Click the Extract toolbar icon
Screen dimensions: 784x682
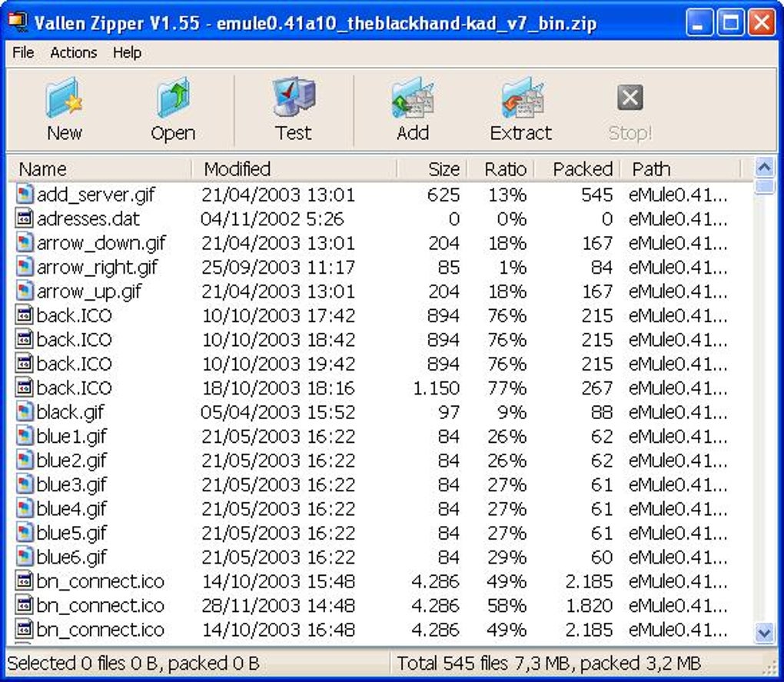pos(522,98)
